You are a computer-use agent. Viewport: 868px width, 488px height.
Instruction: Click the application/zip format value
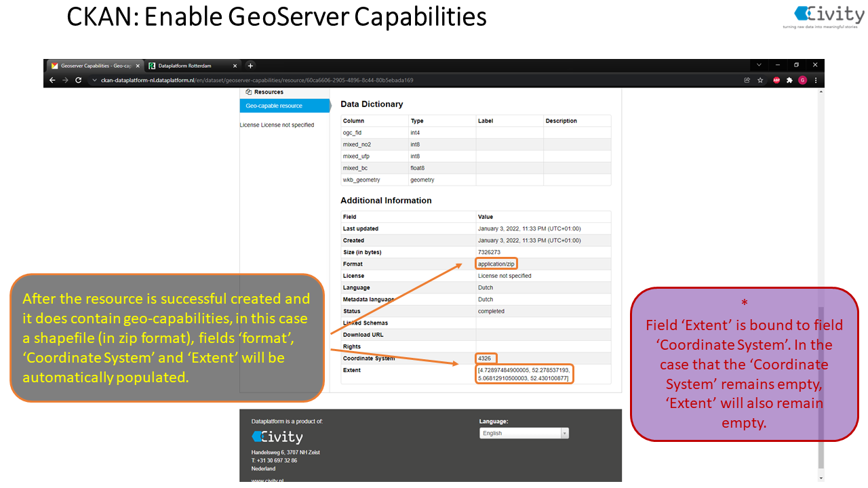pyautogui.click(x=496, y=264)
